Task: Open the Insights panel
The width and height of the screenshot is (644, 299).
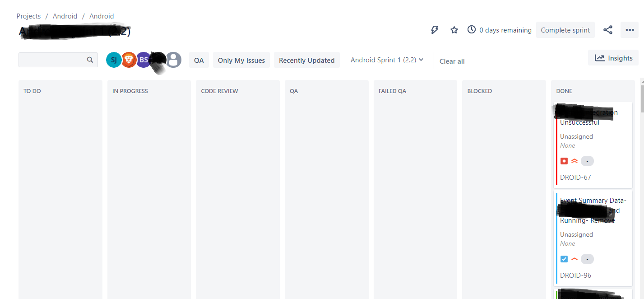Action: (613, 58)
